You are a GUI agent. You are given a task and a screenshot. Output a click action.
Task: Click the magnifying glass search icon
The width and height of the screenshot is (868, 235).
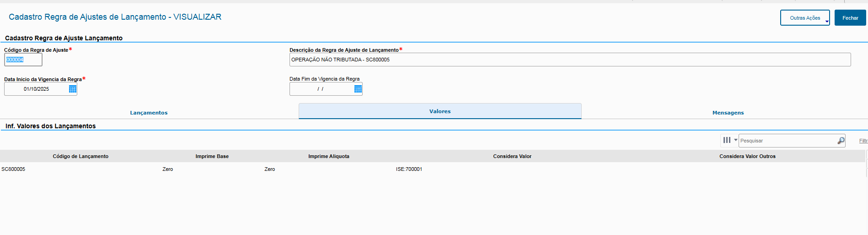(841, 141)
